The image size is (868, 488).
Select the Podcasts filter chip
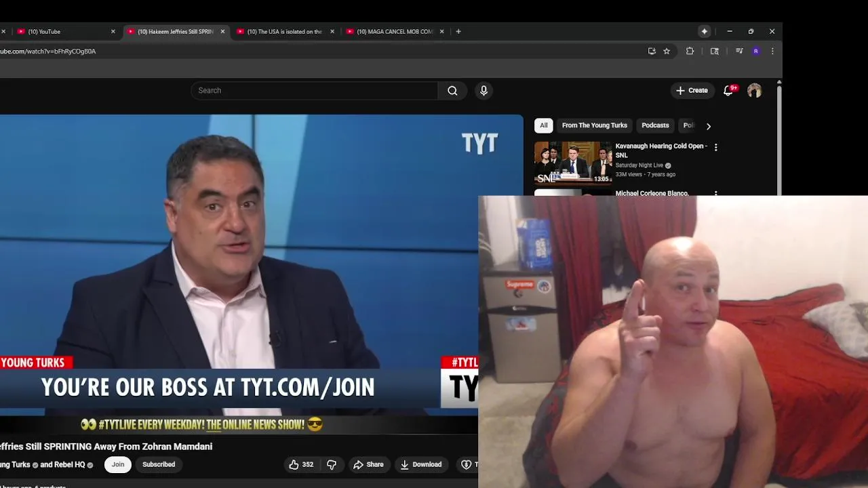[x=655, y=125]
